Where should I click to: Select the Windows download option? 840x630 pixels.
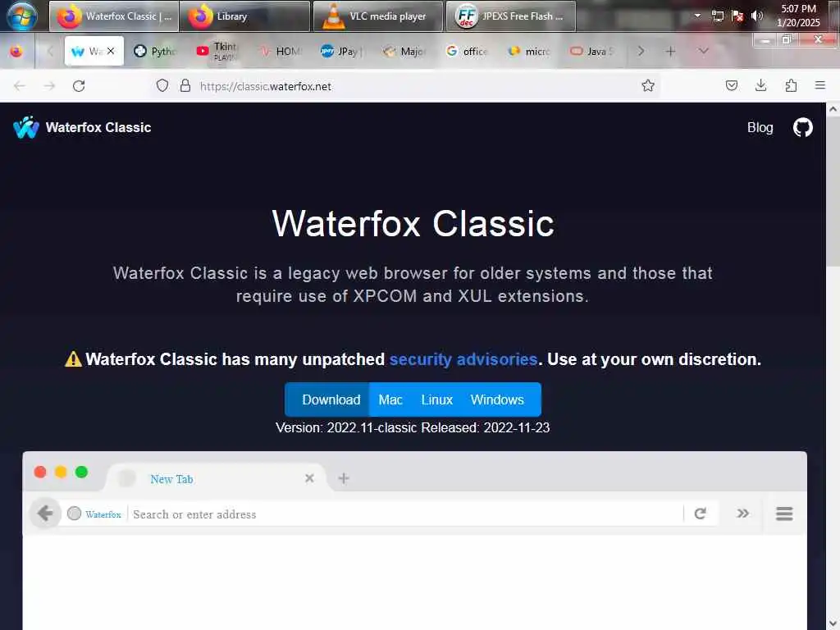tap(497, 399)
